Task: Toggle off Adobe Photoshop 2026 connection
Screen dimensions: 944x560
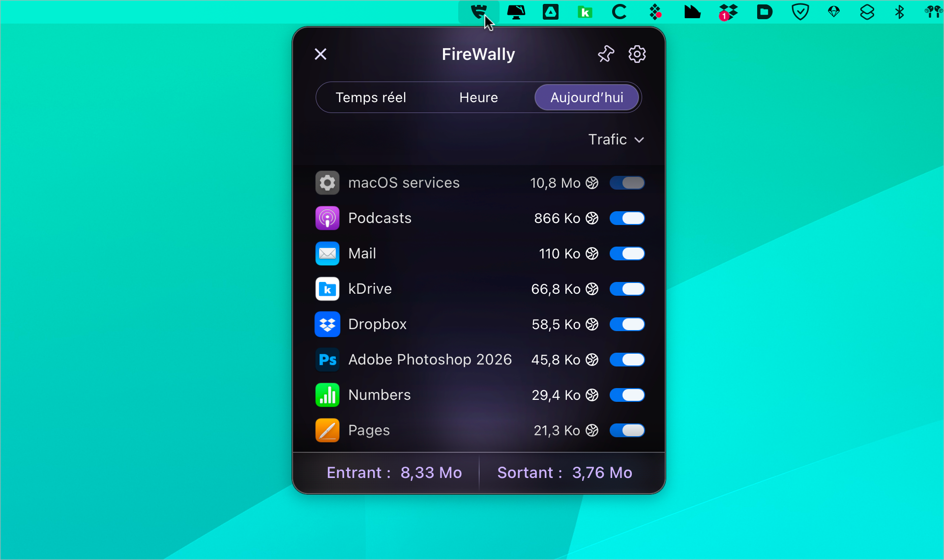Action: (627, 360)
